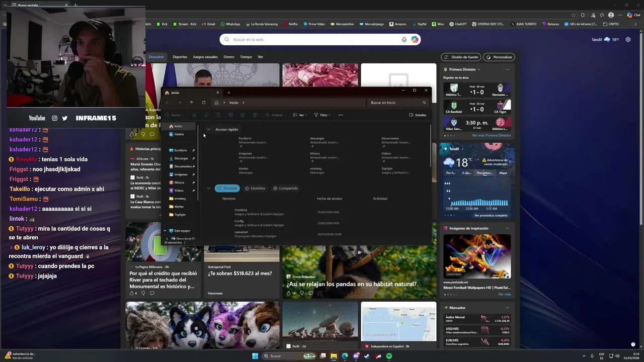Switch to Favoritos tab in Explorer
The height and width of the screenshot is (362, 644).
pyautogui.click(x=255, y=189)
